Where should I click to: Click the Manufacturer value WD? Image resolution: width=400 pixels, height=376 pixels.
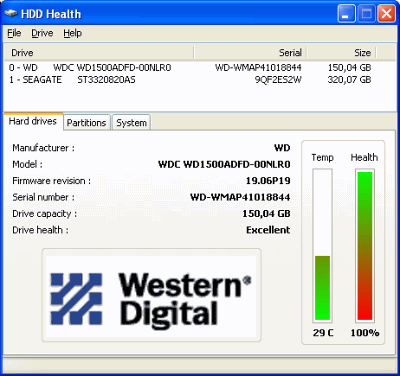pos(282,148)
